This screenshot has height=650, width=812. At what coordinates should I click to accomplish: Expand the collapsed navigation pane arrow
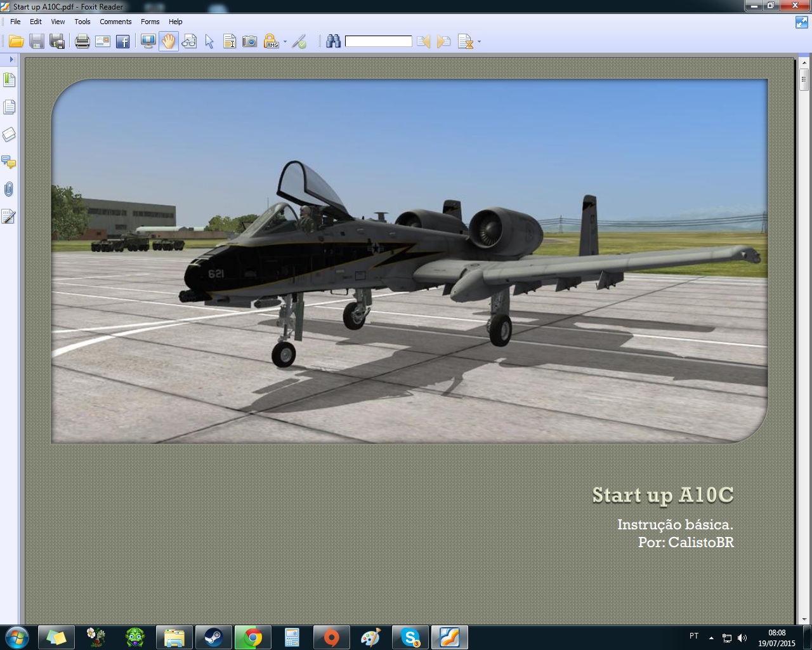(x=11, y=59)
